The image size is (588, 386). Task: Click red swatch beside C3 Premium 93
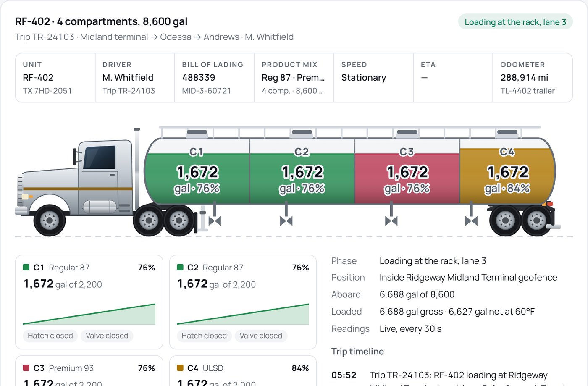click(26, 368)
